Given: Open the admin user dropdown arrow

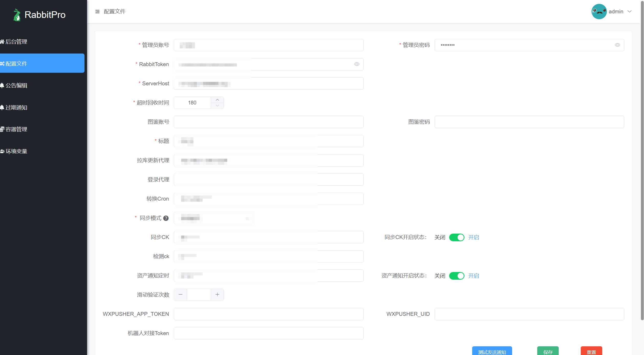Looking at the screenshot, I should point(630,12).
